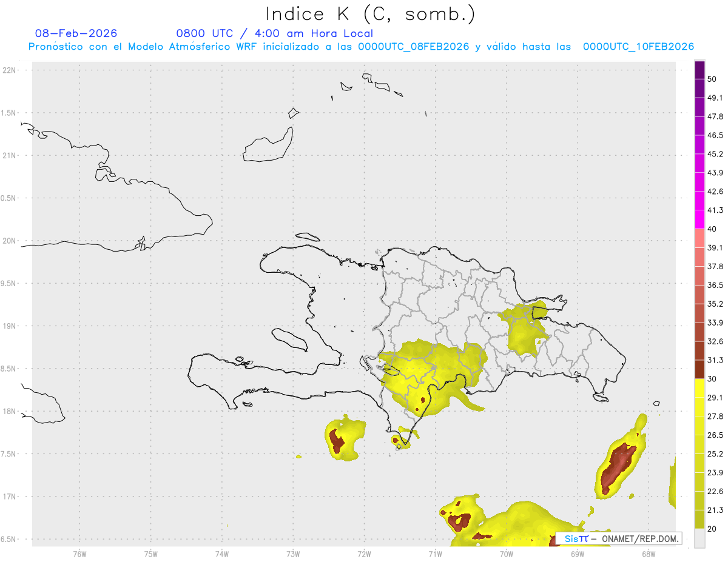Select the date text '08-Feb-2026'
Viewport: 728px width, 562px height.
tap(76, 33)
